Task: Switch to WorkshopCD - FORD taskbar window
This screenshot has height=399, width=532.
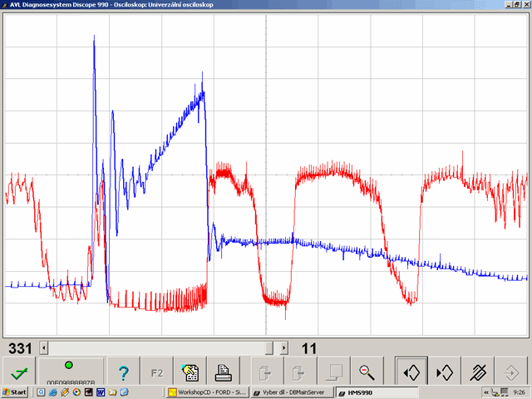Action: pyautogui.click(x=208, y=392)
